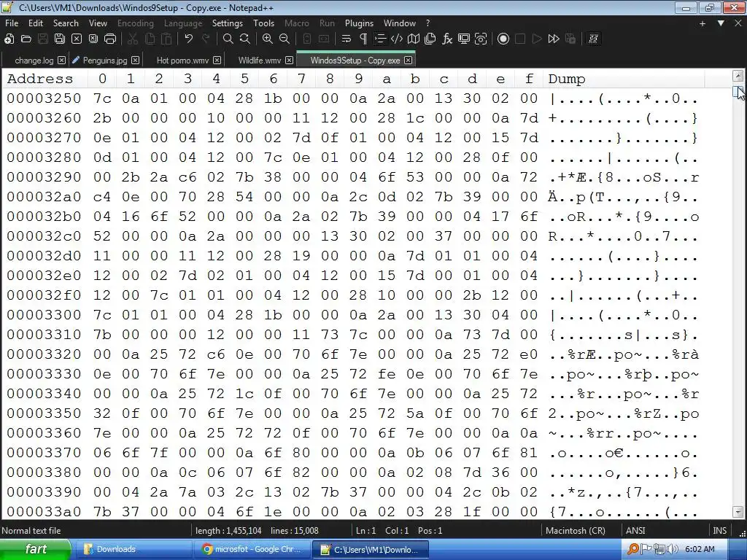747x560 pixels.
Task: Open the Document List icon
Action: [x=430, y=39]
